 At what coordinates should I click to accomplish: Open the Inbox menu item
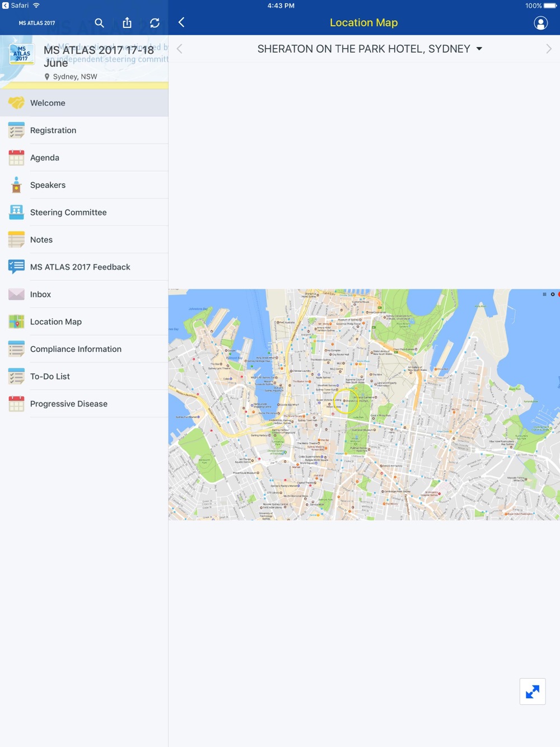pos(84,295)
